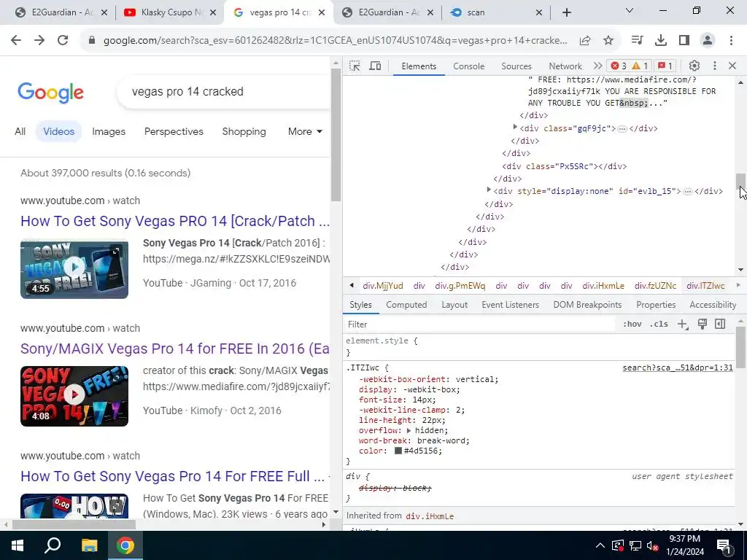Select the Computed pane tab
Screen dimensions: 747x560
click(406, 305)
